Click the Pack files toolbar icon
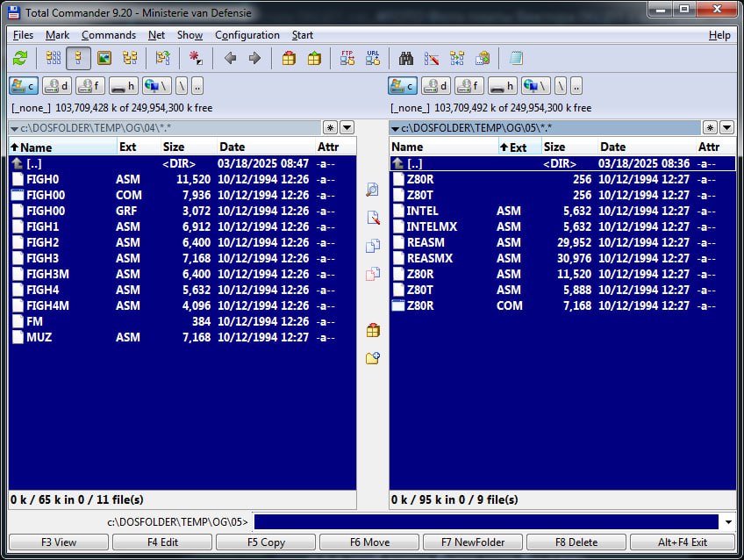Screen dimensions: 744x560 [x=289, y=59]
